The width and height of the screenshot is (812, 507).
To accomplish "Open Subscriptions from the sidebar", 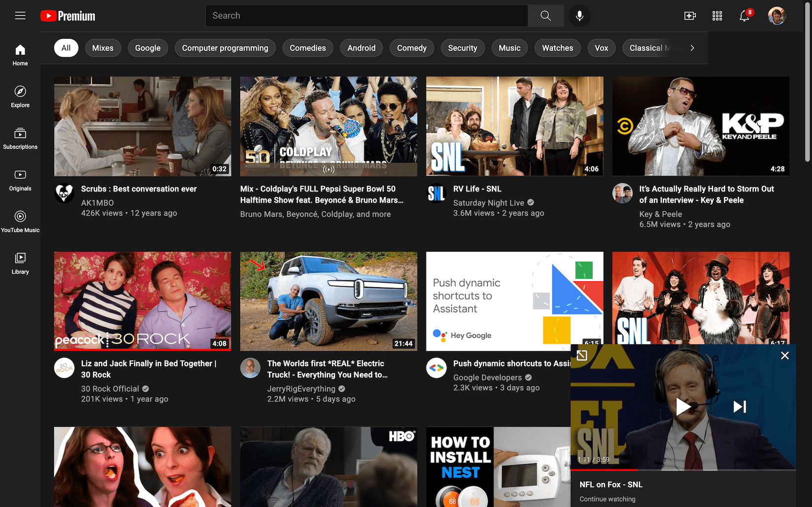I will 20,138.
